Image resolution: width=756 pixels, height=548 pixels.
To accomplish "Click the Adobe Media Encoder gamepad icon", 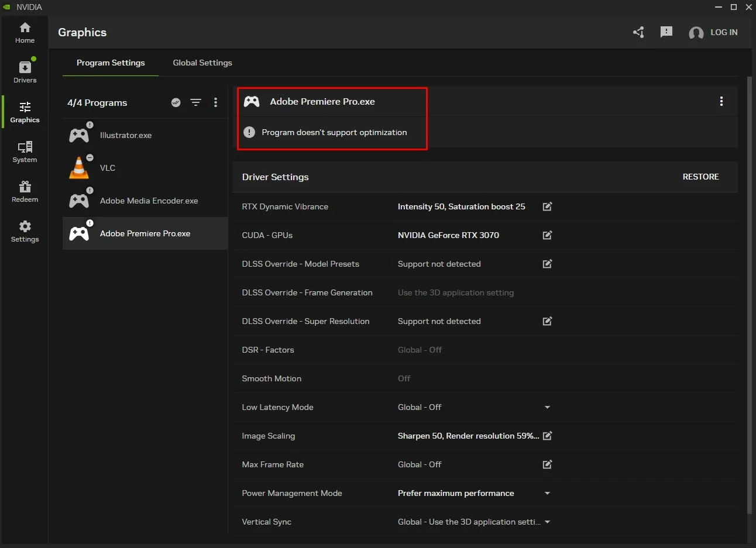I will [x=79, y=201].
